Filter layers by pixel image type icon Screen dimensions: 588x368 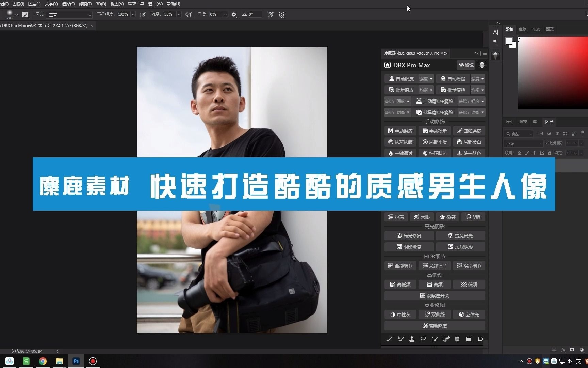(540, 133)
